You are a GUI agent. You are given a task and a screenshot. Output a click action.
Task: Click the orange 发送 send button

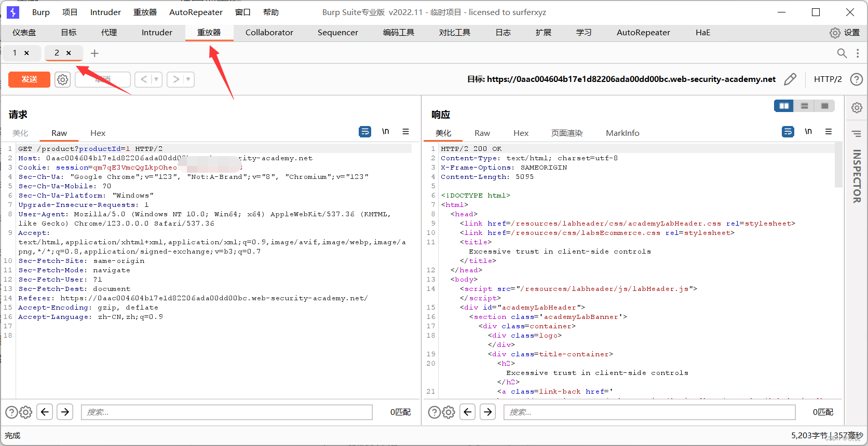click(x=30, y=79)
